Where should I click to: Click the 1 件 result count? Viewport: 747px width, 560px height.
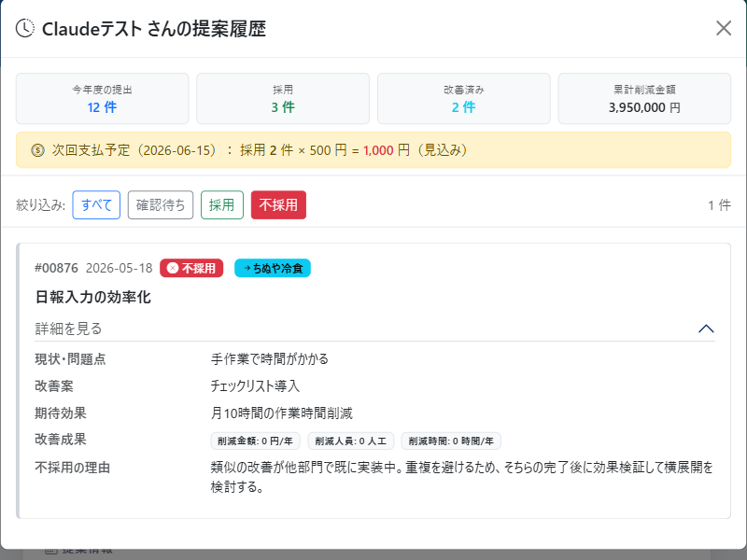click(719, 205)
